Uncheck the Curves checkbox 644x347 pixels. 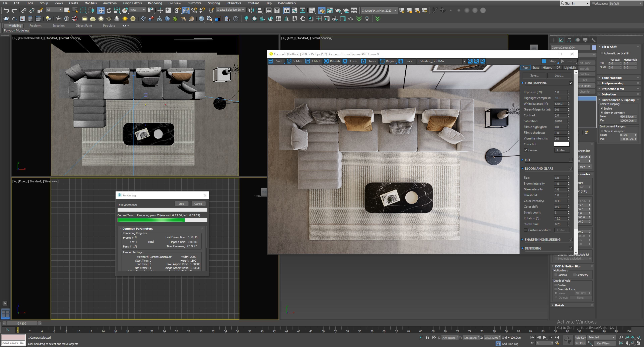525,150
